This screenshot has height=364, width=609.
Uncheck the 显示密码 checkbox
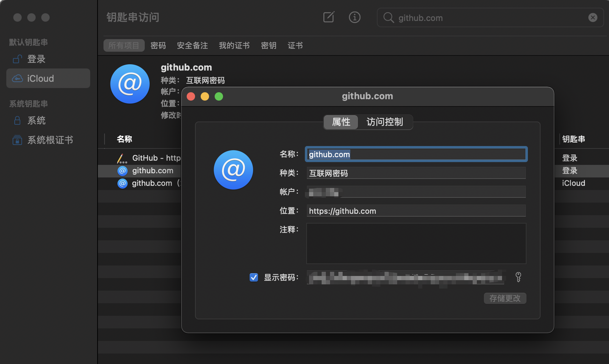click(x=254, y=277)
